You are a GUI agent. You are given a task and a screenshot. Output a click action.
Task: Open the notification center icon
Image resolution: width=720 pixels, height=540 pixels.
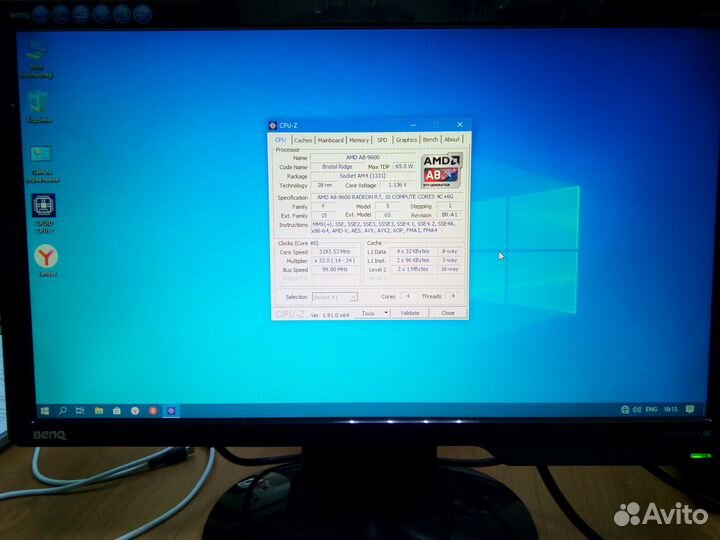point(690,409)
